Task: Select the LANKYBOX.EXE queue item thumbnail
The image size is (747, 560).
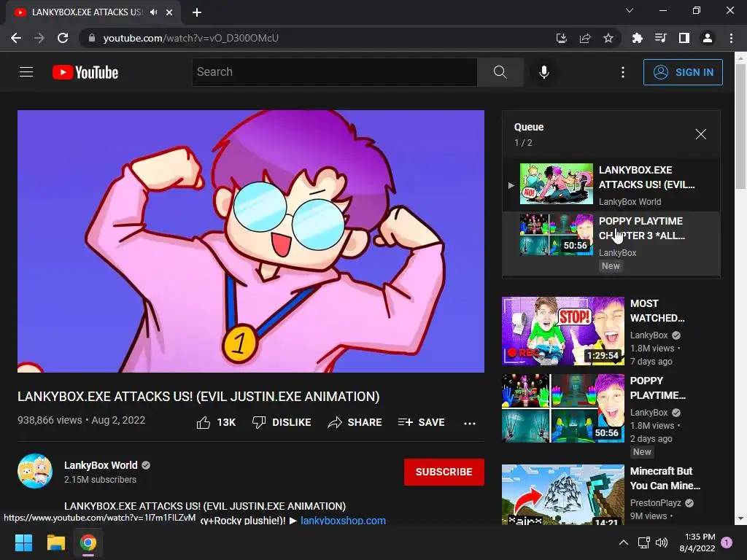Action: [556, 184]
